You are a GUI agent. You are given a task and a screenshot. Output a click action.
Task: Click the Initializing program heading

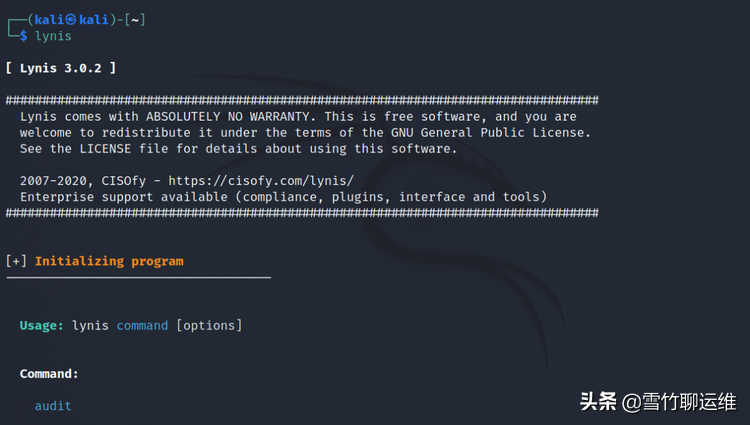pyautogui.click(x=109, y=261)
